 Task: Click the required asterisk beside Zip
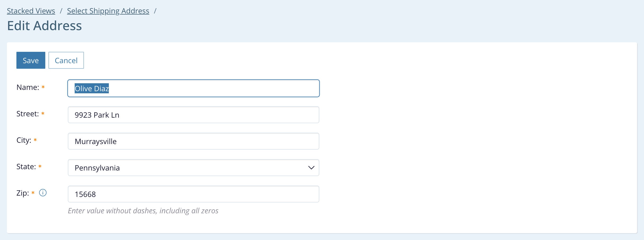tap(33, 193)
